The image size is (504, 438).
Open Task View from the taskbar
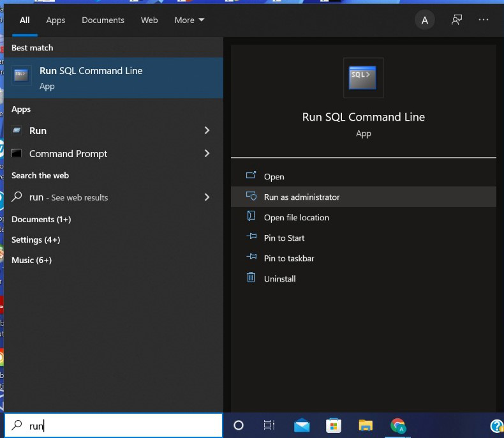(x=269, y=425)
